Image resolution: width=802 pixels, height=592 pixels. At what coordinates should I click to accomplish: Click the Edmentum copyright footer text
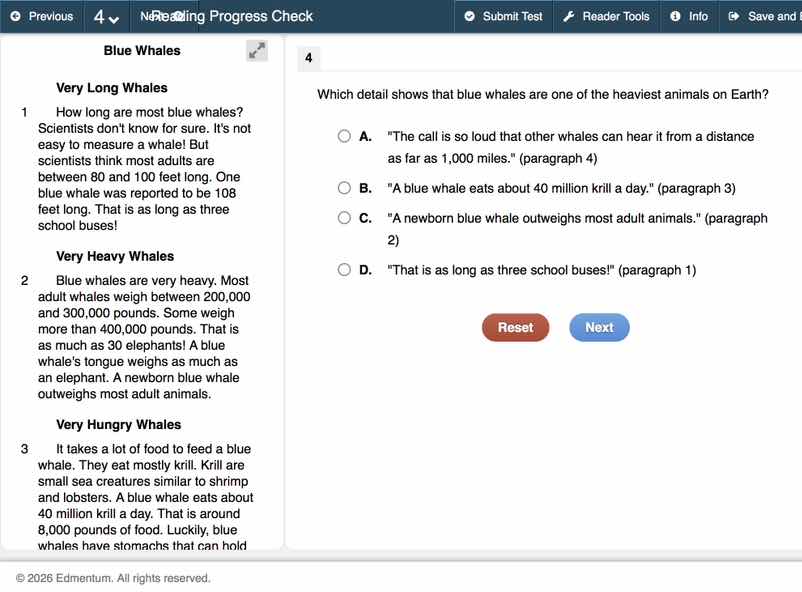click(113, 578)
